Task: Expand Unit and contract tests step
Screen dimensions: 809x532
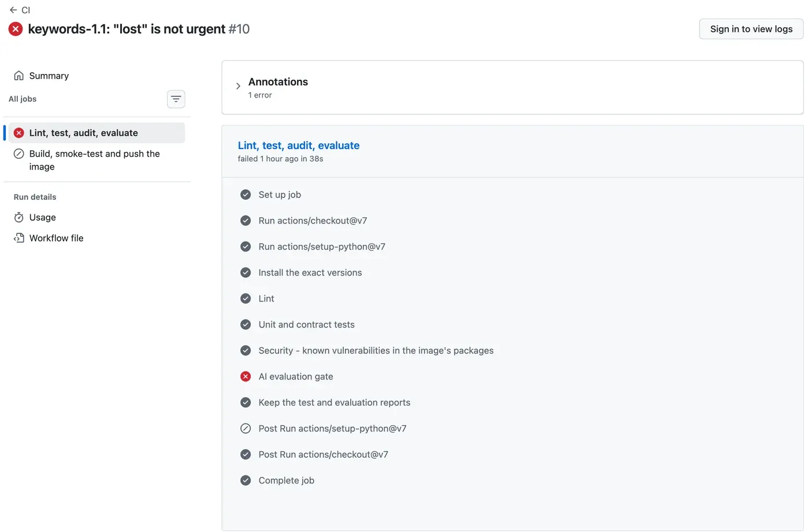Action: point(307,325)
